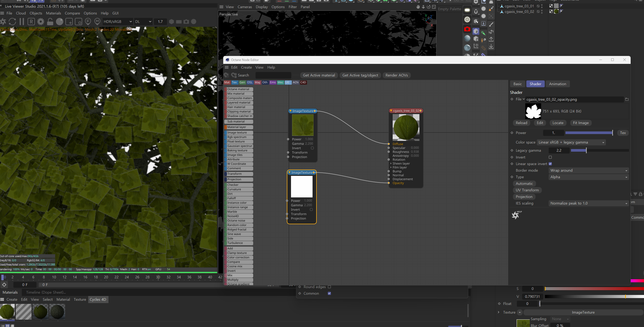This screenshot has height=327, width=644.
Task: Click the Fit Image button in Shader
Action: [580, 122]
